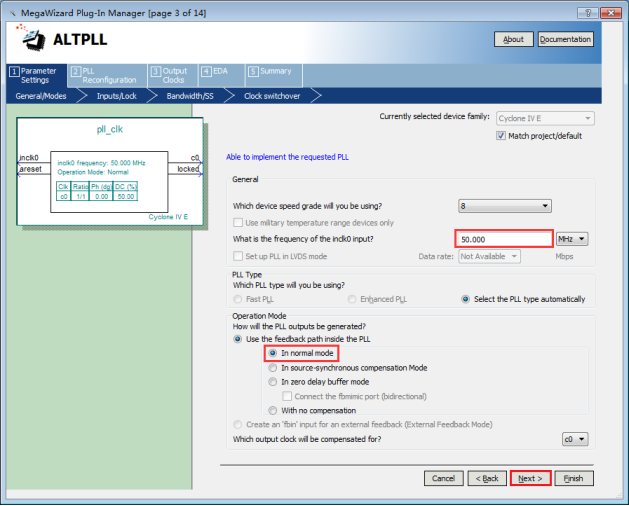The image size is (629, 506).
Task: Select the PLL type automatically option
Action: pos(465,299)
